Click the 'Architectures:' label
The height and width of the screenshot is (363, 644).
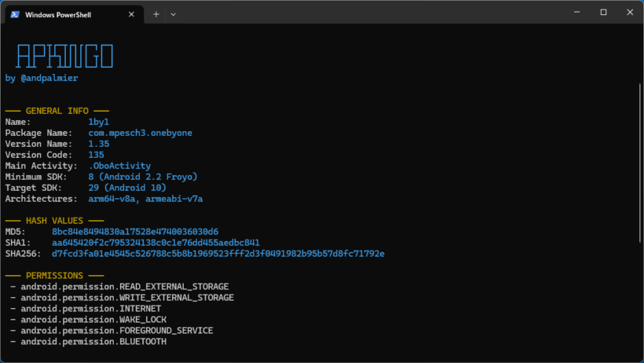[x=41, y=199]
